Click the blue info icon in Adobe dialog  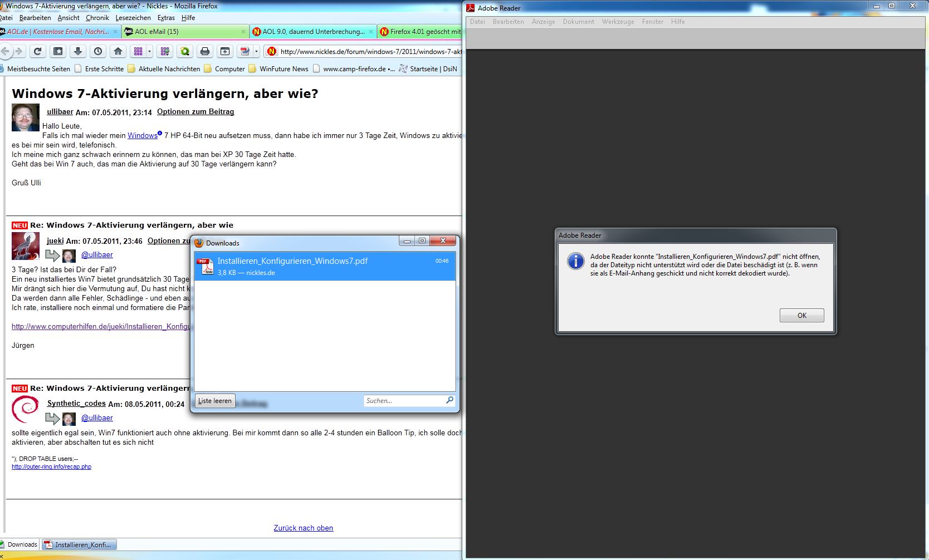575,261
